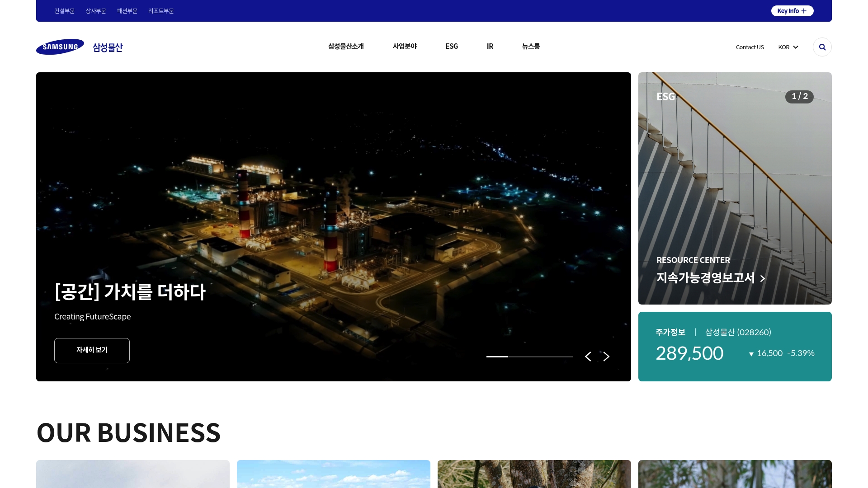Switch to the 사업분야 menu
This screenshot has width=868, height=488.
[404, 46]
